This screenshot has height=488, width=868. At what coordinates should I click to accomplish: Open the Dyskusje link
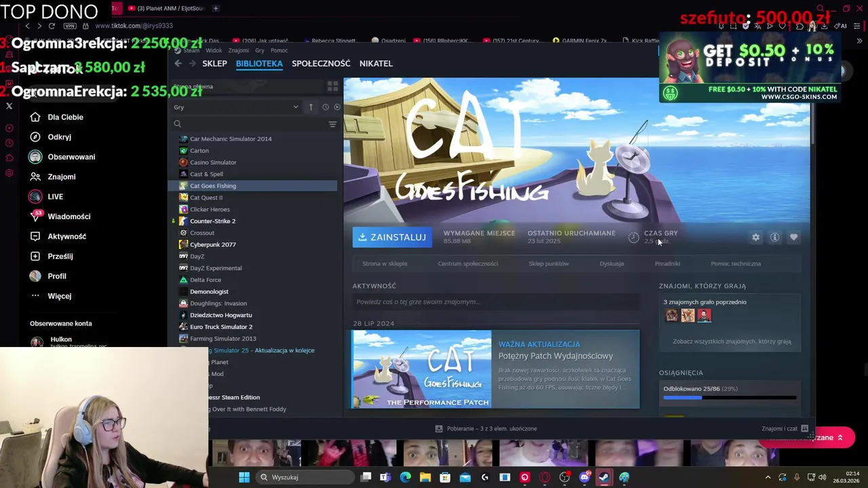click(x=612, y=264)
